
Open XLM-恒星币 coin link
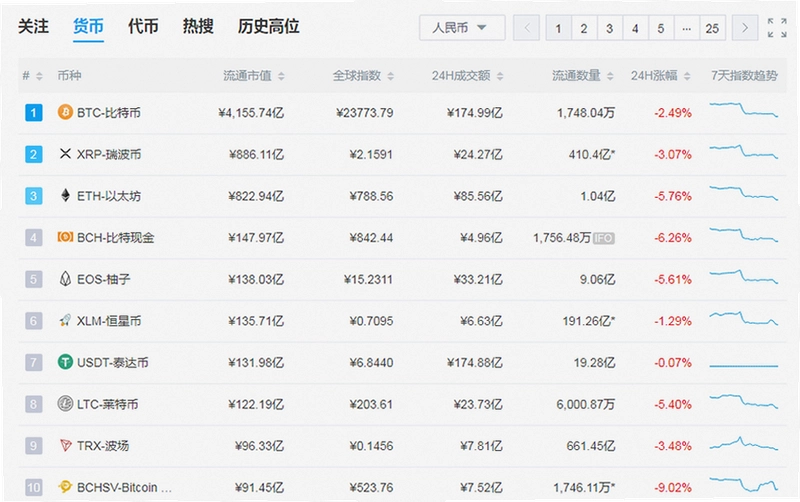click(109, 321)
